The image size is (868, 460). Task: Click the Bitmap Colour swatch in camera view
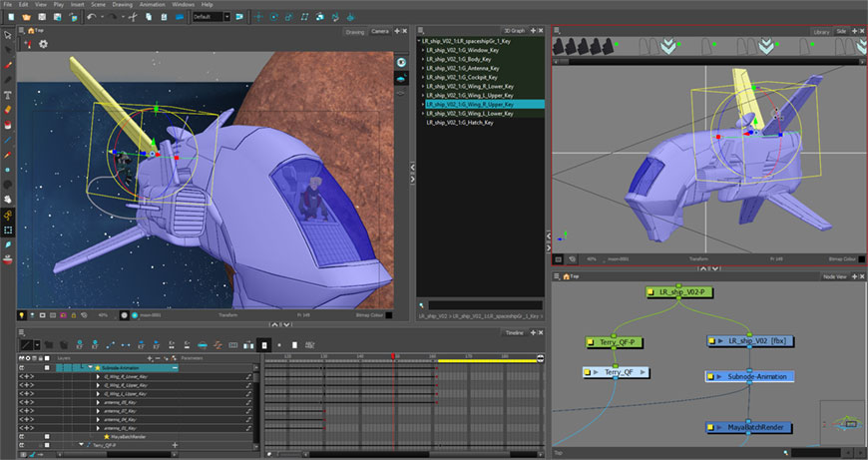389,315
